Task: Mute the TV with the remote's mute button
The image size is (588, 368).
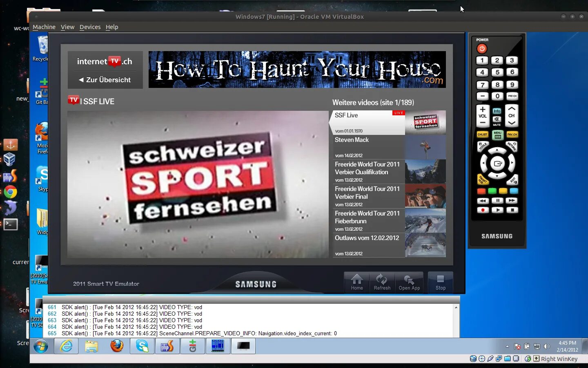Action: pos(497,120)
